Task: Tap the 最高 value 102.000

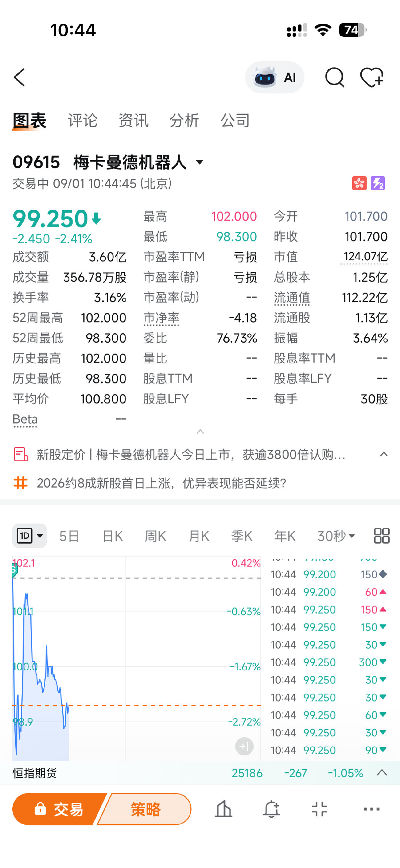Action: 234,216
